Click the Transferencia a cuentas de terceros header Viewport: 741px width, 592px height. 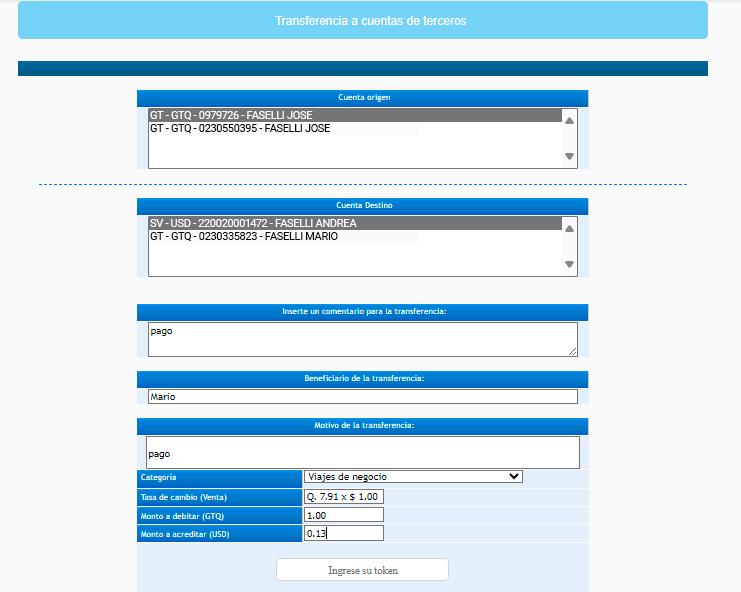[x=362, y=20]
